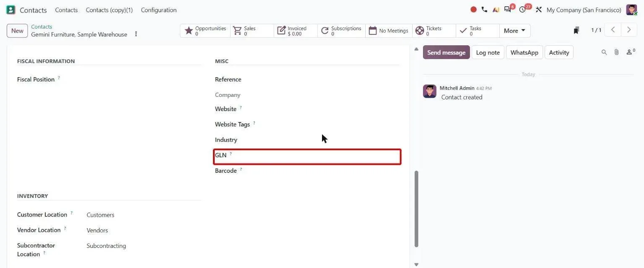Image resolution: width=644 pixels, height=268 pixels.
Task: Open the debug tools wrench icon
Action: (x=539, y=9)
